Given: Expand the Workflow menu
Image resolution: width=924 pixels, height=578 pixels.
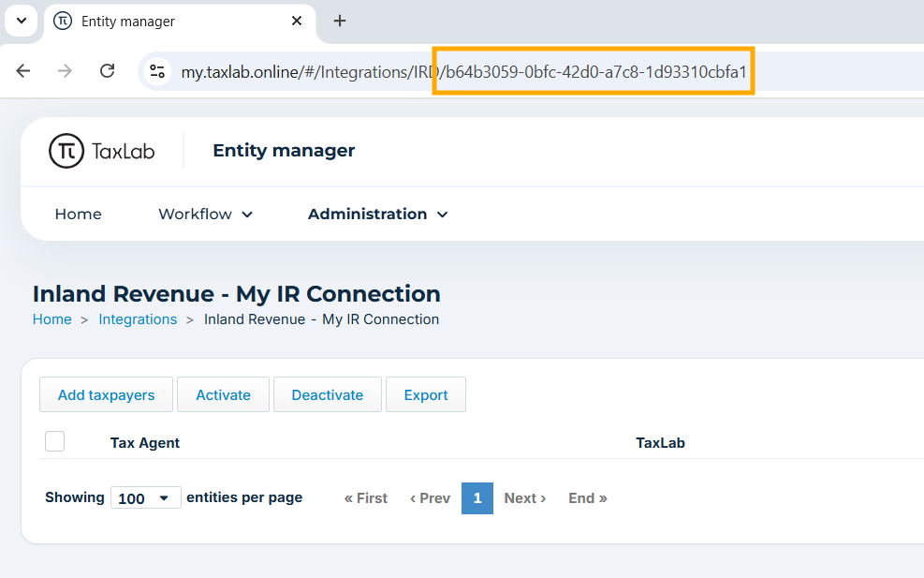Looking at the screenshot, I should coord(205,215).
